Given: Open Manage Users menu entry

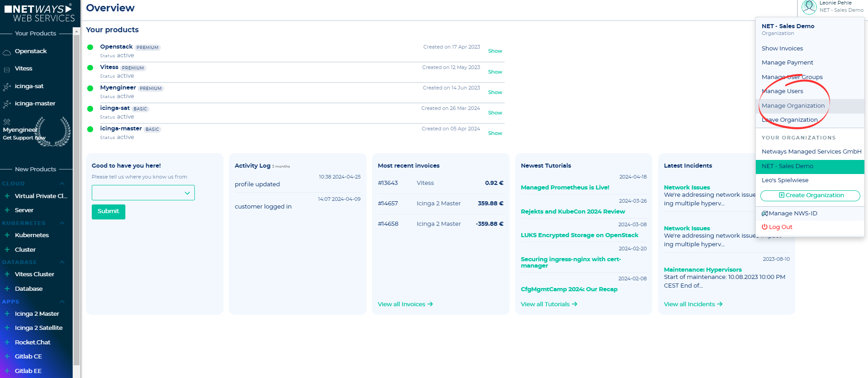Looking at the screenshot, I should [782, 91].
